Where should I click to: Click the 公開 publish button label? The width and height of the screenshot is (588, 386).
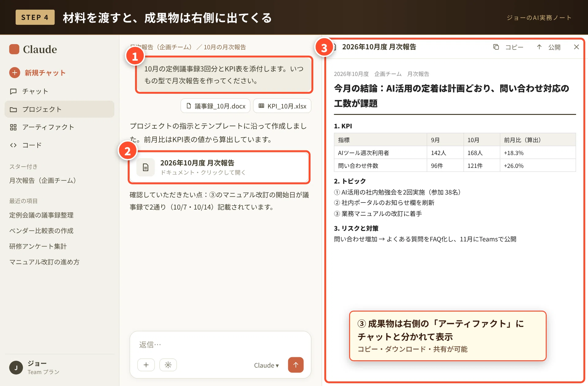(x=554, y=47)
